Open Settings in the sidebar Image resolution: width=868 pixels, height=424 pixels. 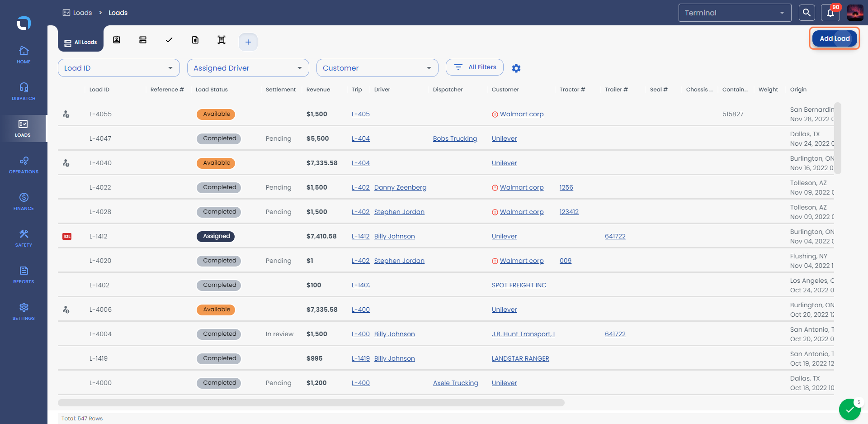[x=24, y=311]
